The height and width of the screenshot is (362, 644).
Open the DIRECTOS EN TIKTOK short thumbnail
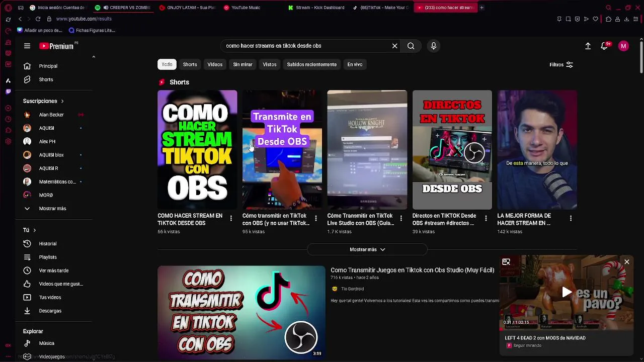click(x=452, y=150)
